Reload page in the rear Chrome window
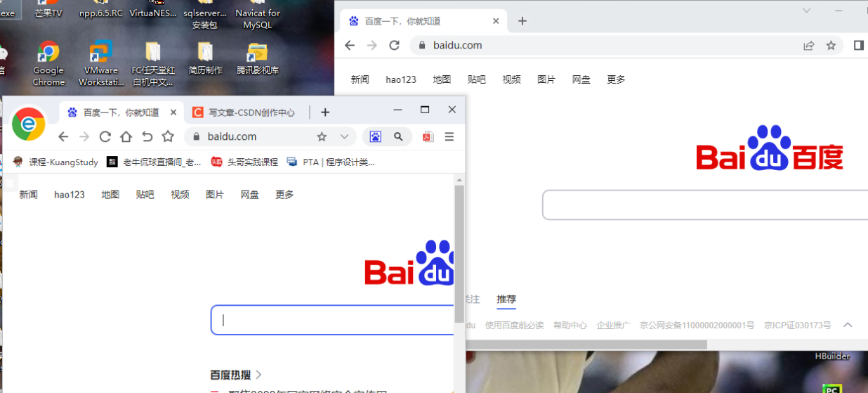Screen dimensions: 868x393 pyautogui.click(x=394, y=45)
